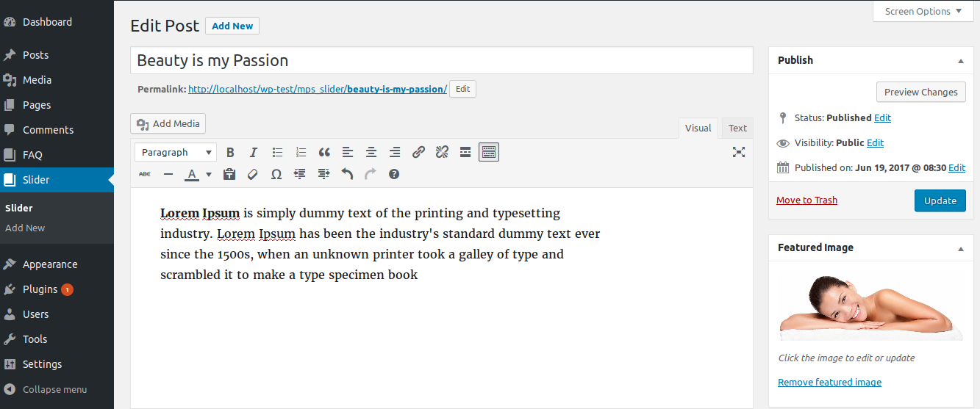Click Remove featured image link
The height and width of the screenshot is (409, 980).
tap(829, 382)
